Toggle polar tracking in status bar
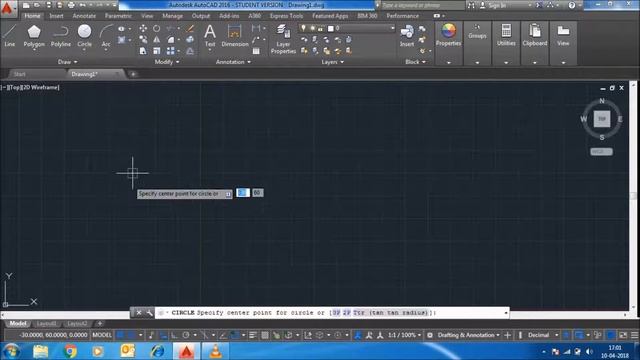 click(186, 335)
